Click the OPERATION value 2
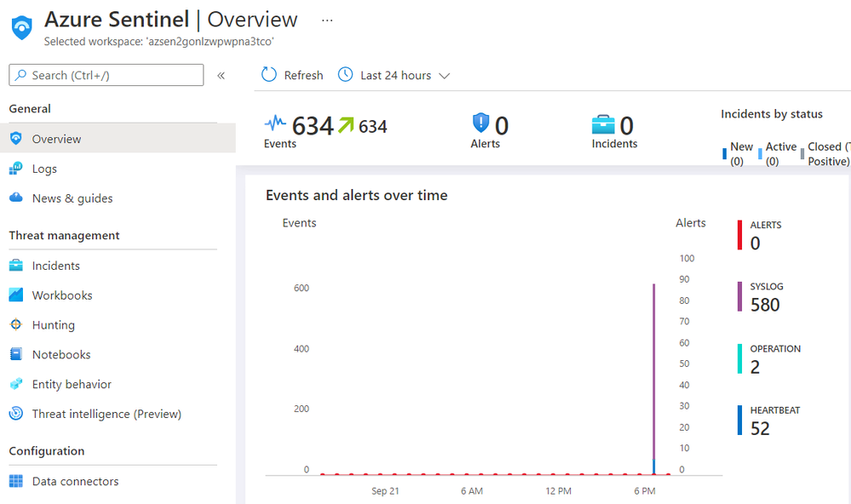This screenshot has width=851, height=504. (x=755, y=367)
